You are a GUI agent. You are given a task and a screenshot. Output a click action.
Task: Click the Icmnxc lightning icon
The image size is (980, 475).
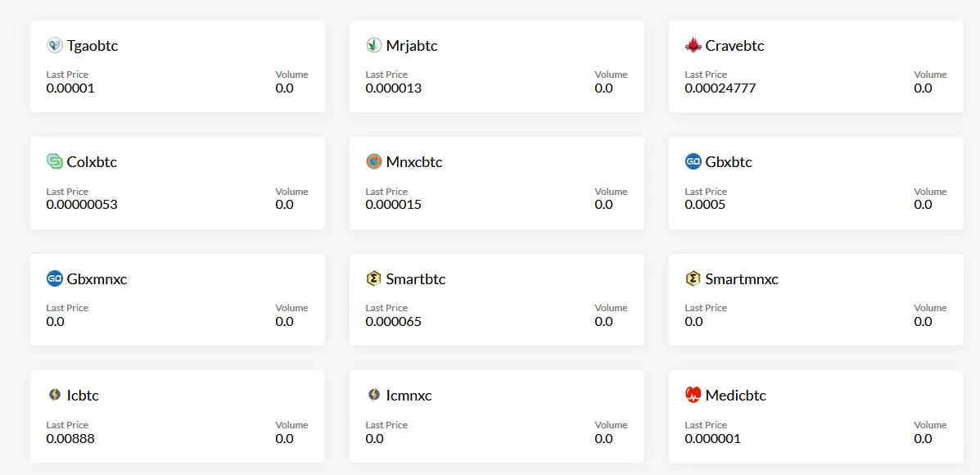coord(374,396)
